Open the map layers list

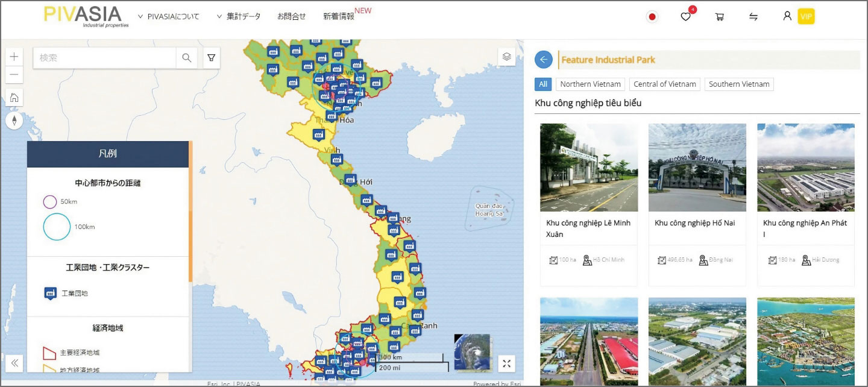pos(507,57)
